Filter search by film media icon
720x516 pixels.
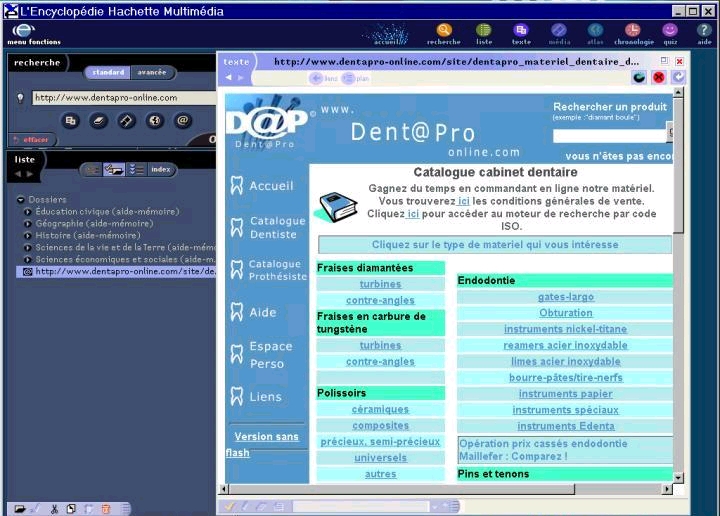click(x=126, y=121)
